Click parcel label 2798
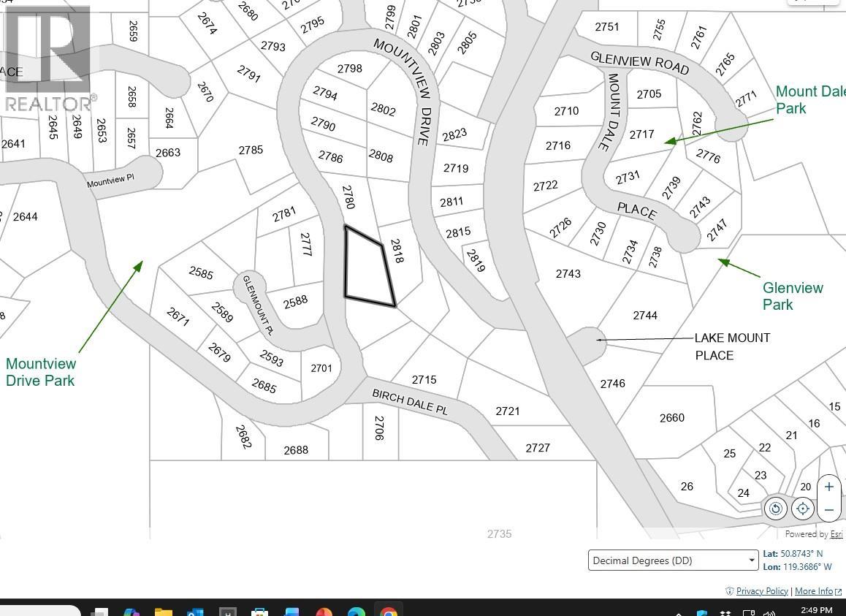The image size is (846, 616). [350, 69]
